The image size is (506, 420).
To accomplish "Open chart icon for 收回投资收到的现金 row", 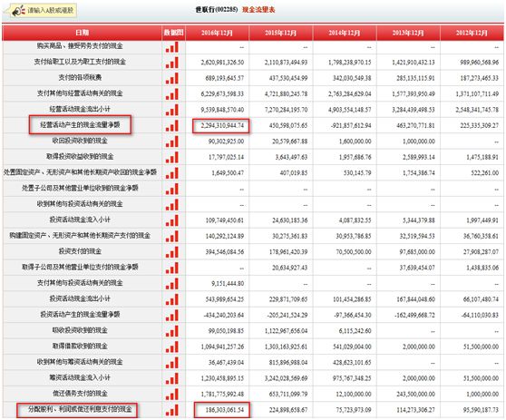I will [x=172, y=142].
